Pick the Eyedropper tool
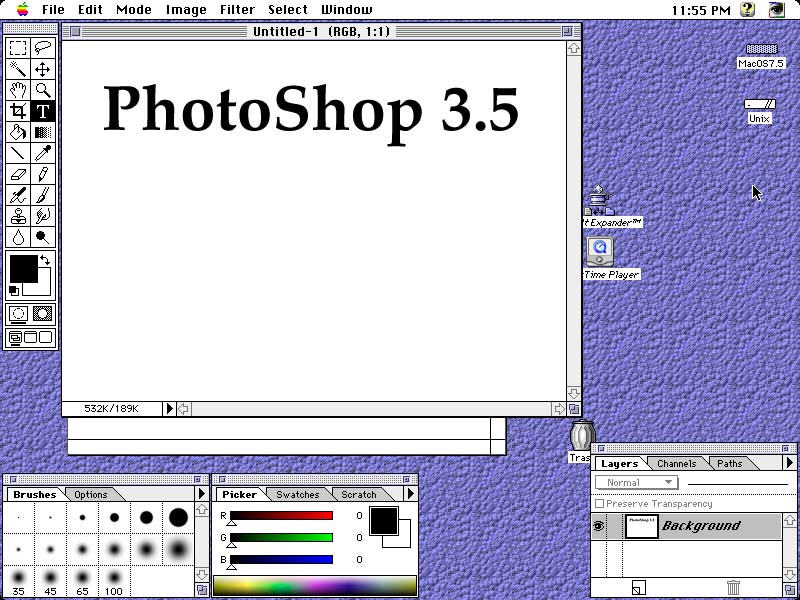The image size is (800, 600). (x=43, y=153)
